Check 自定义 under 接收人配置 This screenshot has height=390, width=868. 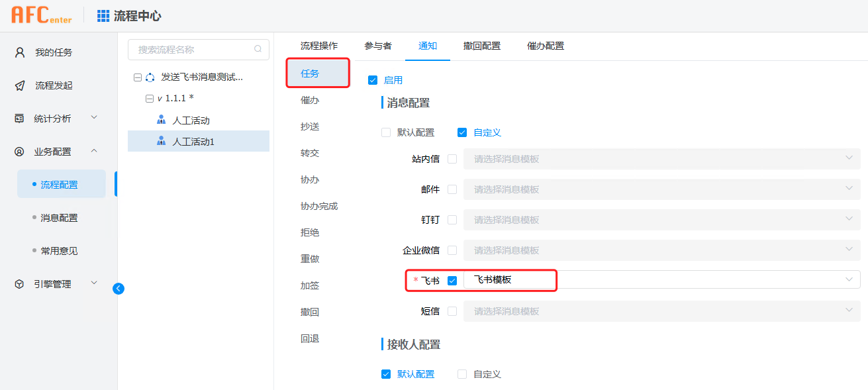pyautogui.click(x=462, y=374)
